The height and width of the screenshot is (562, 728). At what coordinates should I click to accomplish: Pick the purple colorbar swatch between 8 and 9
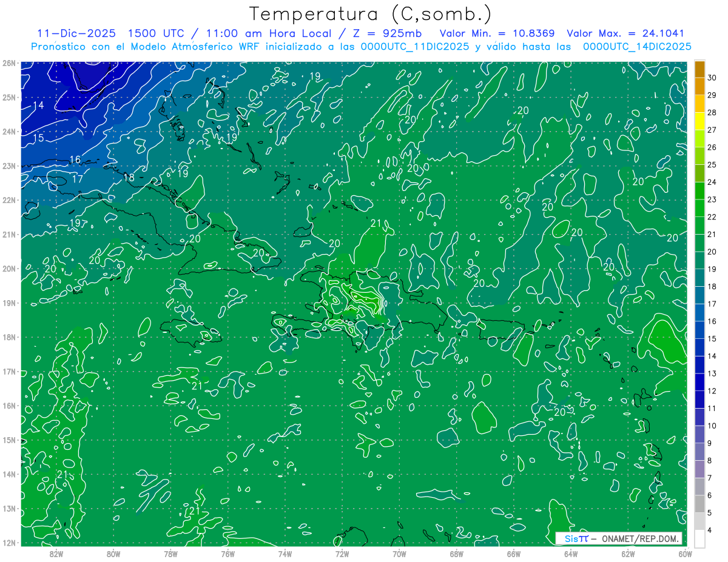(700, 452)
